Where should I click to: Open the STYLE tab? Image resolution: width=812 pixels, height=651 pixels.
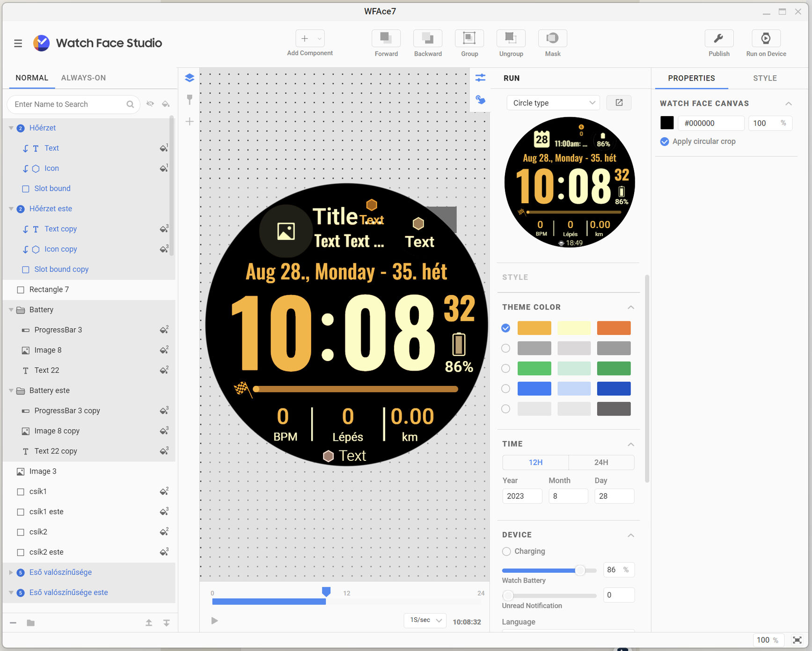[765, 78]
